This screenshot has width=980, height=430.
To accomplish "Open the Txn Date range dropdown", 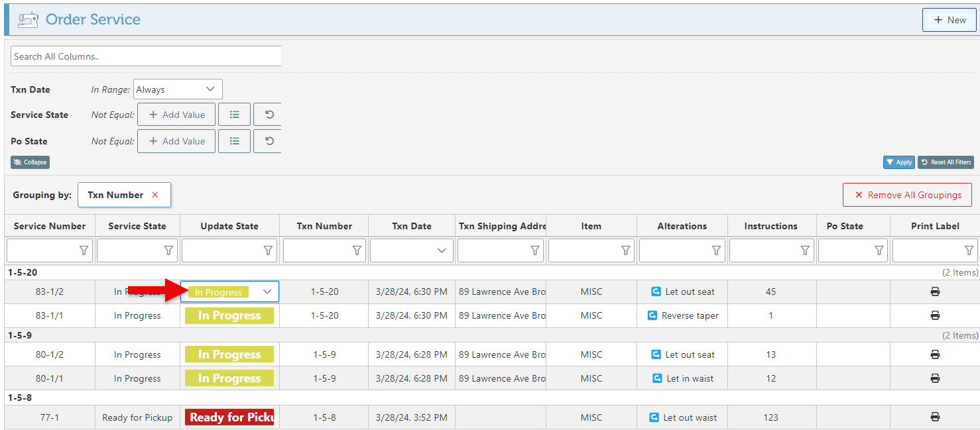I will pyautogui.click(x=178, y=89).
